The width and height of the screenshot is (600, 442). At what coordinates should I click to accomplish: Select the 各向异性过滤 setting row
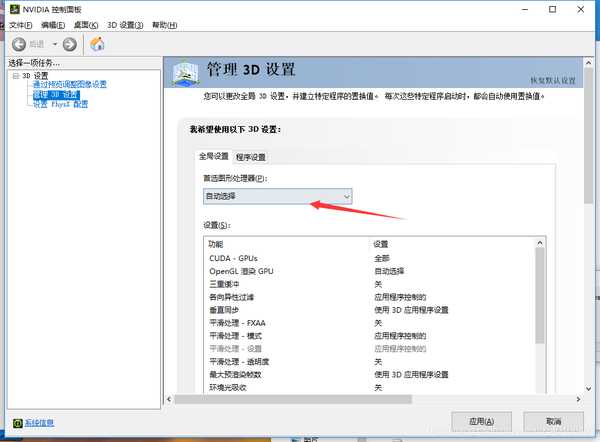click(369, 297)
